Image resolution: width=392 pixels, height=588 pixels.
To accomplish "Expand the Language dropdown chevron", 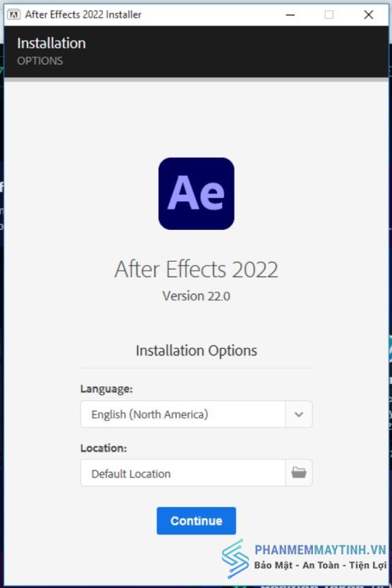I will tap(299, 414).
